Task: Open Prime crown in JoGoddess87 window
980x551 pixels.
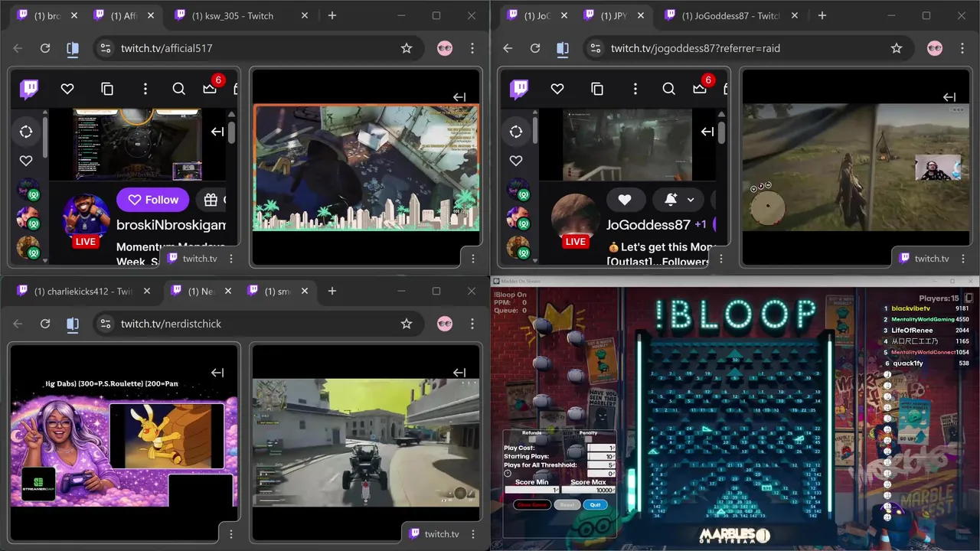Action: tap(700, 90)
